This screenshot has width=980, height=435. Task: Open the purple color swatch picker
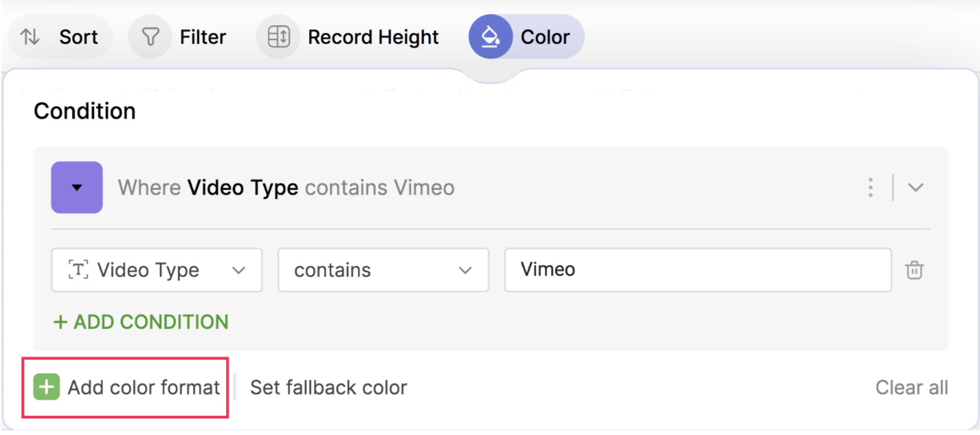tap(77, 187)
